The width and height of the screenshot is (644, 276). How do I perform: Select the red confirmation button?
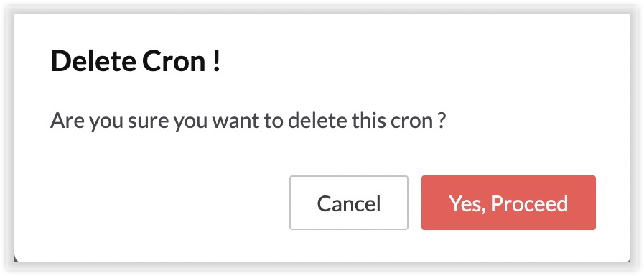(x=508, y=203)
